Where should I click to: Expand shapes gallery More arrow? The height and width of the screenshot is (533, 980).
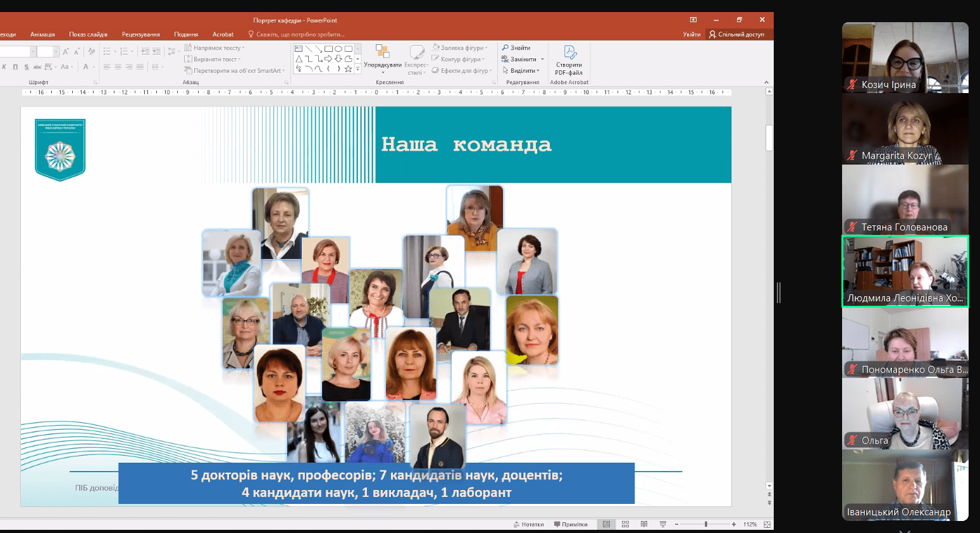(358, 69)
